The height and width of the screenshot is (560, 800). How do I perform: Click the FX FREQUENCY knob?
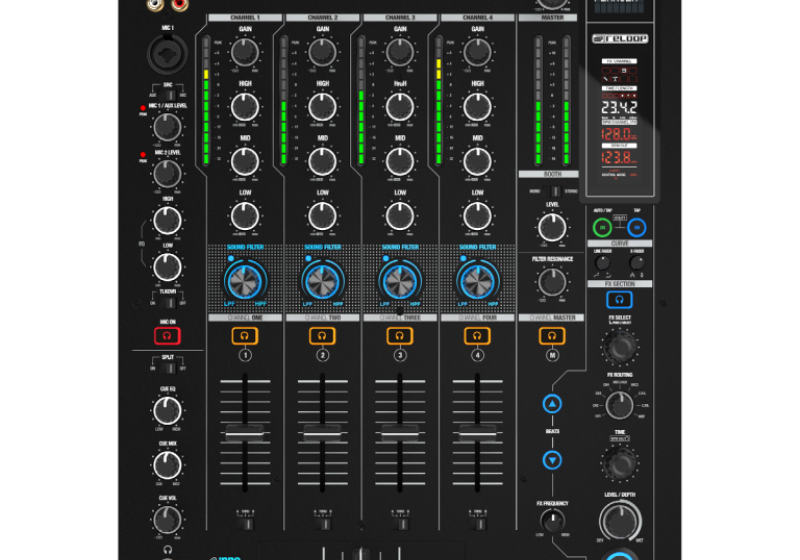552,521
